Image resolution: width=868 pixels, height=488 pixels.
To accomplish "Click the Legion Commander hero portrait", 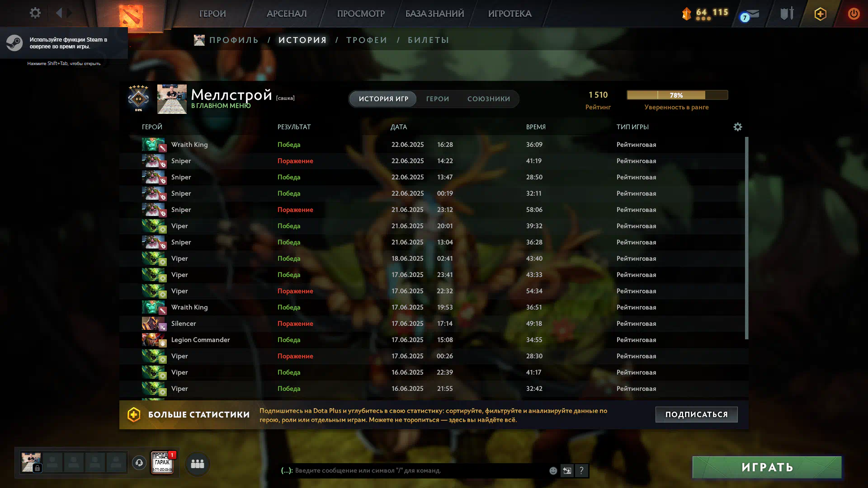I will pos(154,340).
